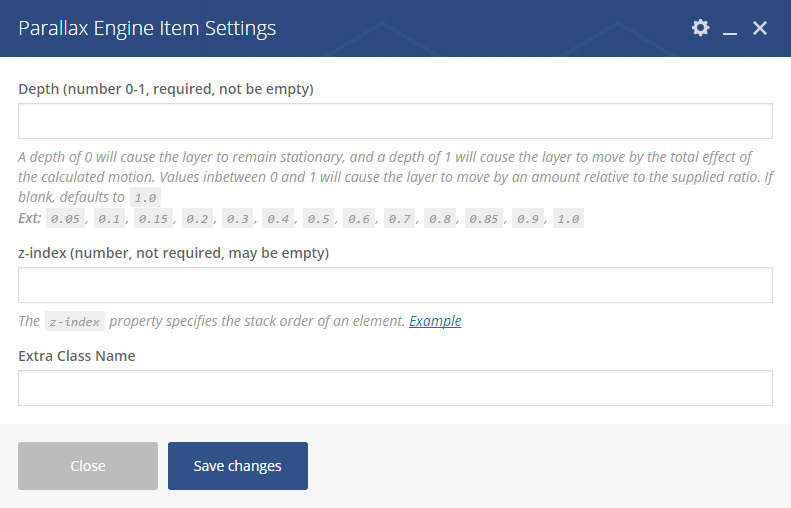Viewport: 791px width, 508px height.
Task: Click the 0.2 example depth chip
Action: pyautogui.click(x=197, y=218)
